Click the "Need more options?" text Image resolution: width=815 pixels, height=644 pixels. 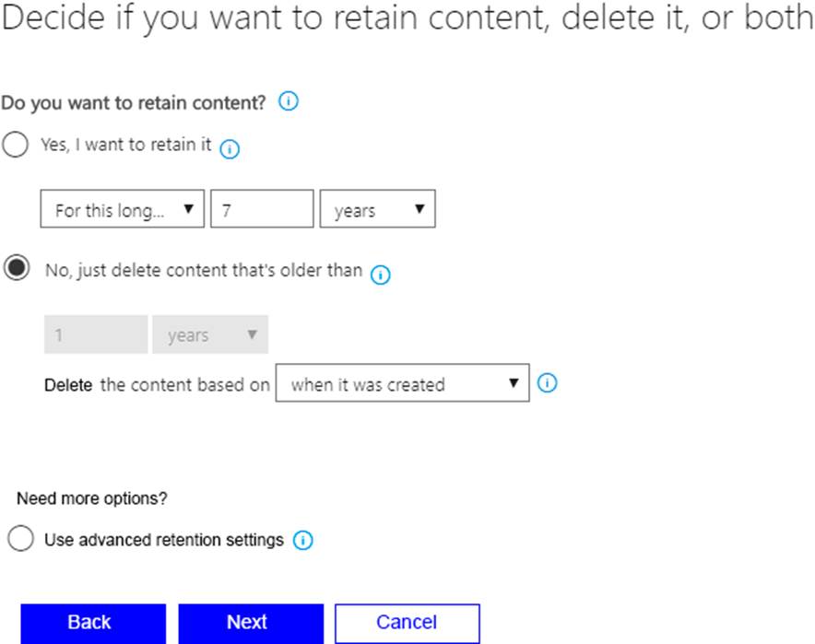tap(92, 498)
